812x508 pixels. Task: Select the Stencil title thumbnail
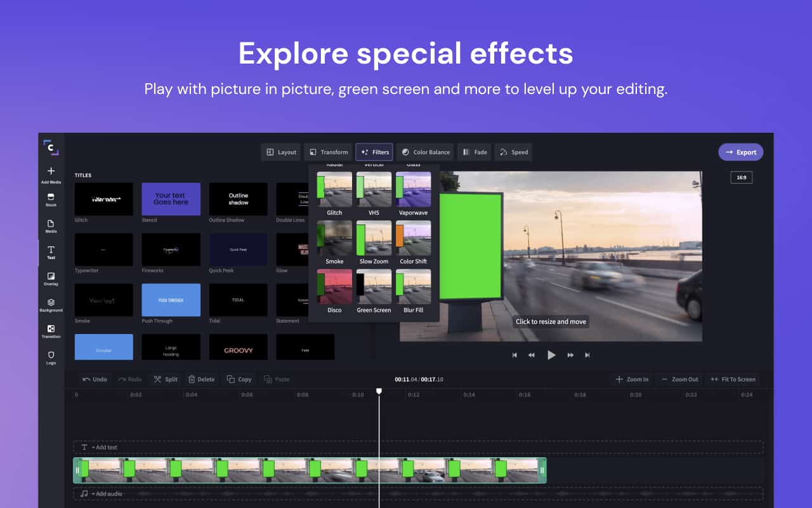pyautogui.click(x=171, y=199)
